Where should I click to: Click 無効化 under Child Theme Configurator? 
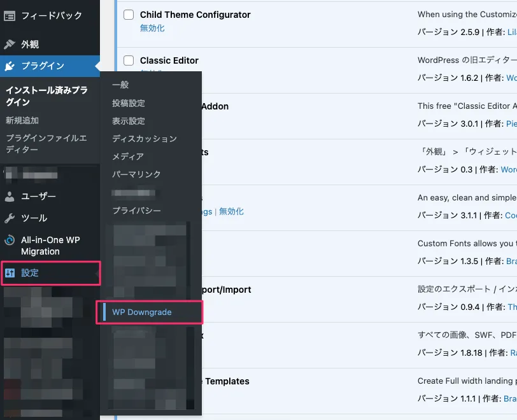(x=152, y=29)
